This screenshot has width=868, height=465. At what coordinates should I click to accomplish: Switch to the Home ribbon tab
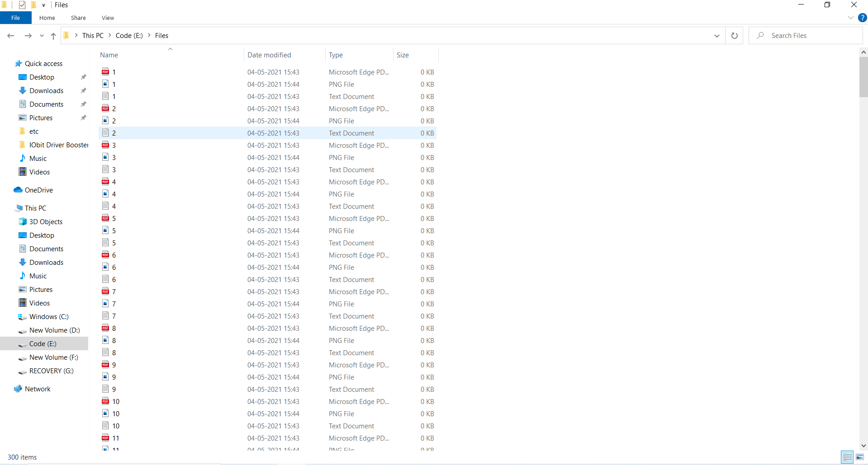(47, 18)
